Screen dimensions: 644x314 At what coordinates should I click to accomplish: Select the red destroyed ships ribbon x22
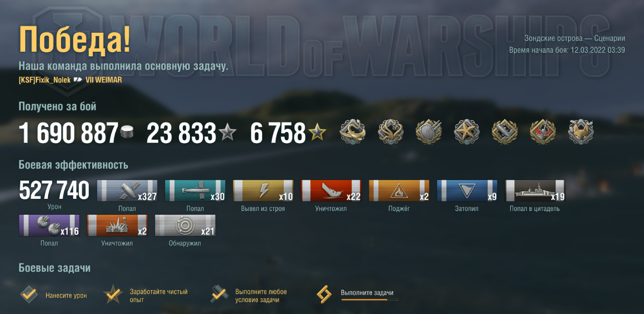tap(331, 191)
